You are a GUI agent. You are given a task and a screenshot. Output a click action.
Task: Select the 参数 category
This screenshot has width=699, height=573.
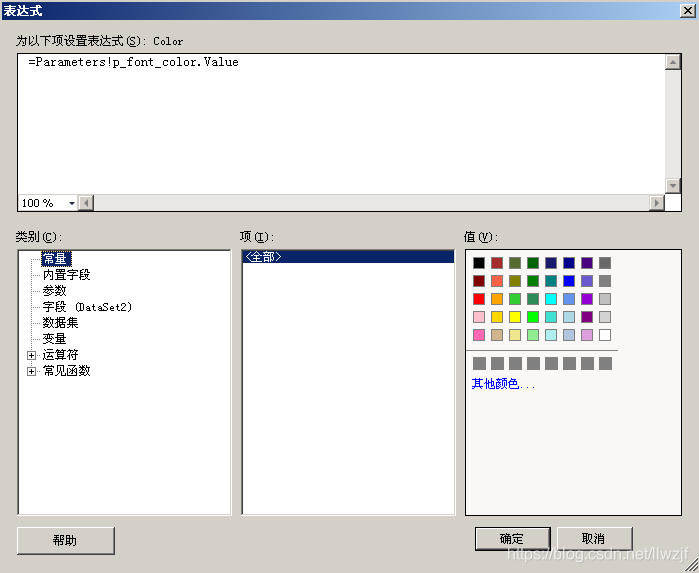click(54, 291)
